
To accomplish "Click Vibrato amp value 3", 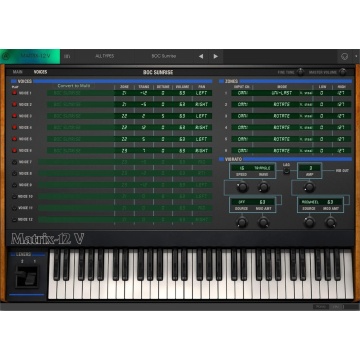I will pos(310,168).
